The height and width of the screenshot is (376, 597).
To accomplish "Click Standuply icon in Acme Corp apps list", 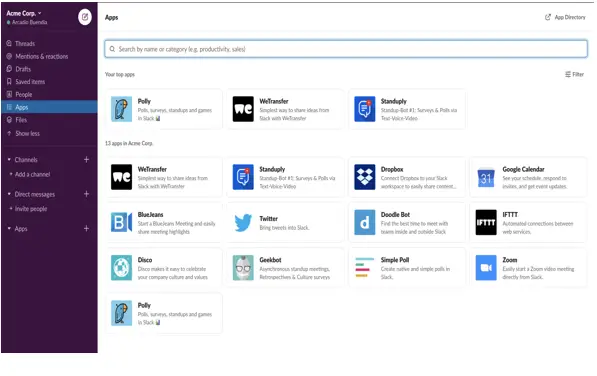I will click(x=243, y=177).
